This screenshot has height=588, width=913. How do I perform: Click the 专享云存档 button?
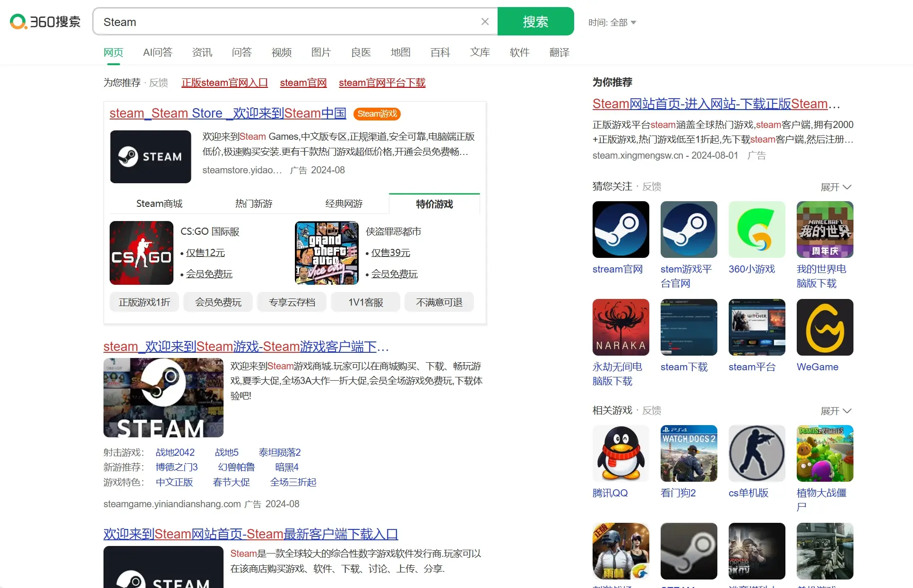(292, 302)
